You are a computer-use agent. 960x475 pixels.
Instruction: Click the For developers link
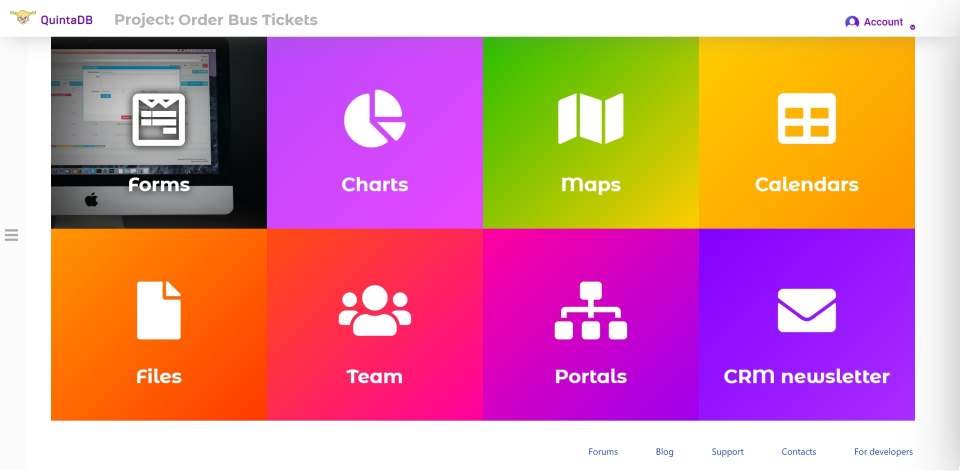coord(883,452)
